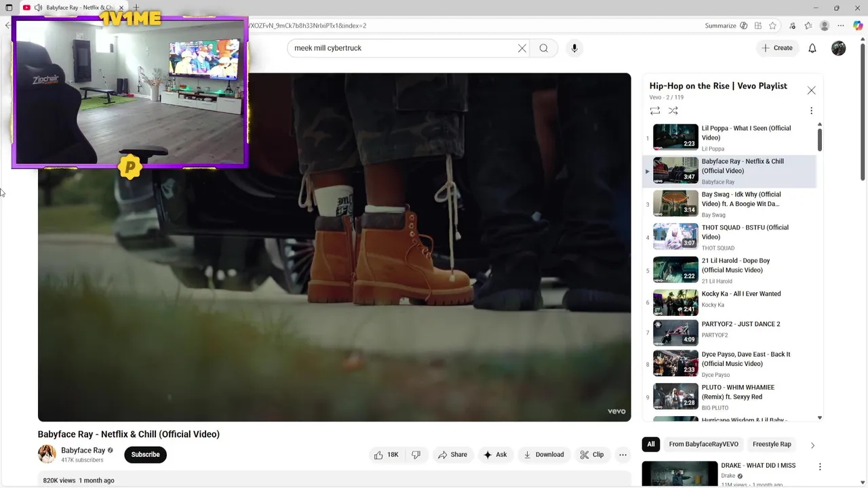The image size is (868, 488).
Task: Click the YouTube search magnifier button
Action: coord(543,48)
